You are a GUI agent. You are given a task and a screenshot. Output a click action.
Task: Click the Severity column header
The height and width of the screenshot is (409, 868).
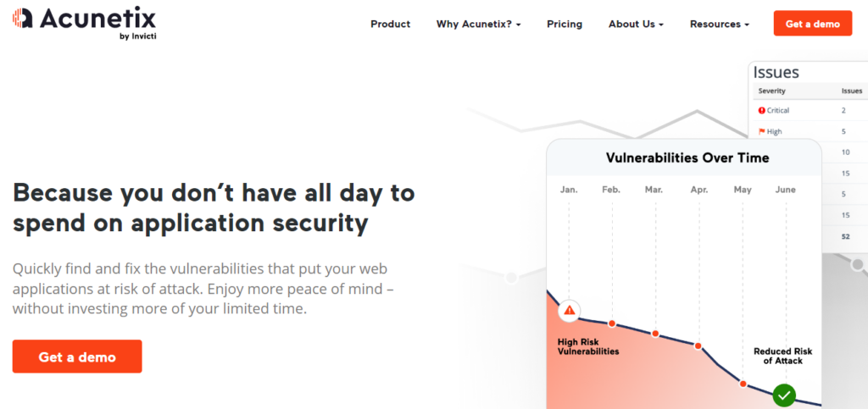tap(771, 91)
